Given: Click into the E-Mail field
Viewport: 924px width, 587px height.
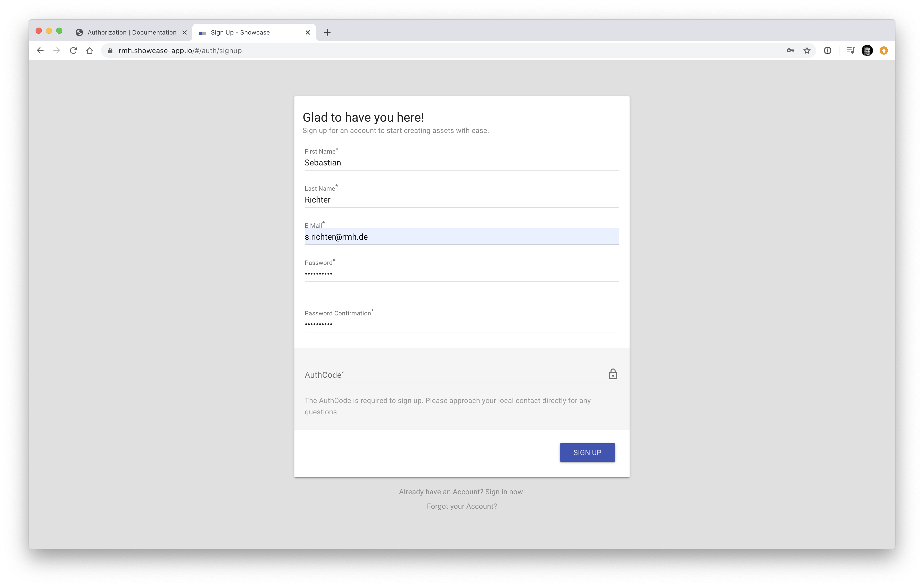Looking at the screenshot, I should [462, 237].
